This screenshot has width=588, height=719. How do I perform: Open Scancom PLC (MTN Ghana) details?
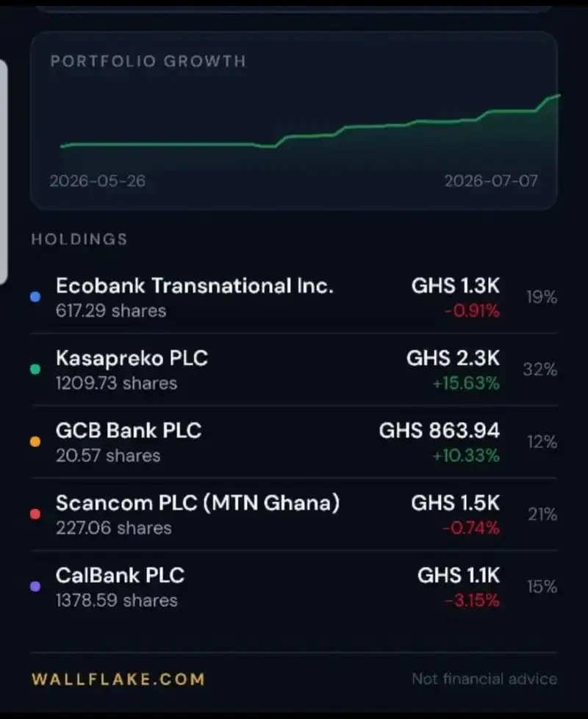294,515
